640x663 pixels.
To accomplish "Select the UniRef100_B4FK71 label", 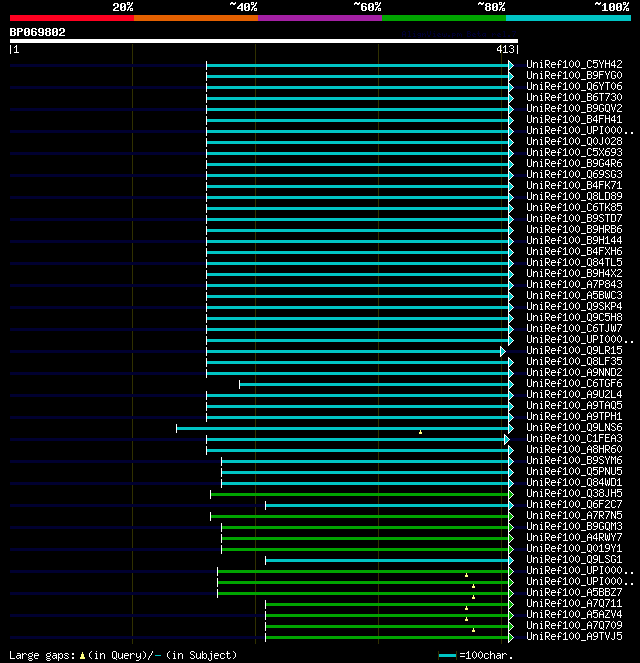I will tap(574, 185).
